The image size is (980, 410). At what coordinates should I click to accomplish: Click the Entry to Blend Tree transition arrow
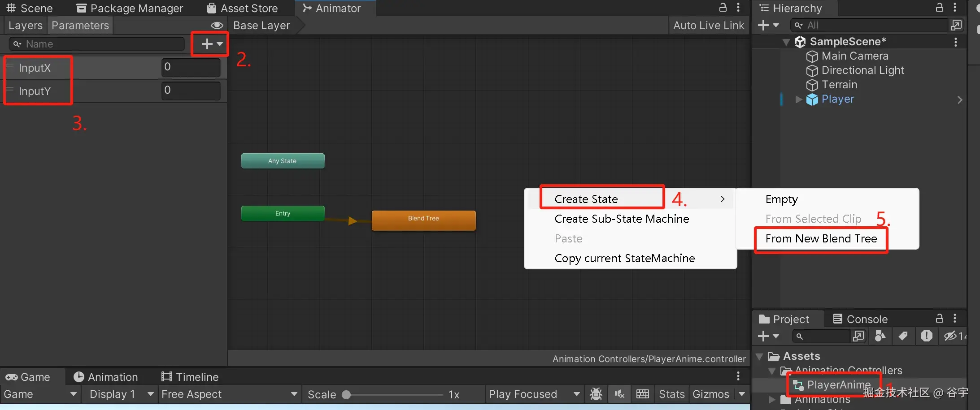[352, 220]
